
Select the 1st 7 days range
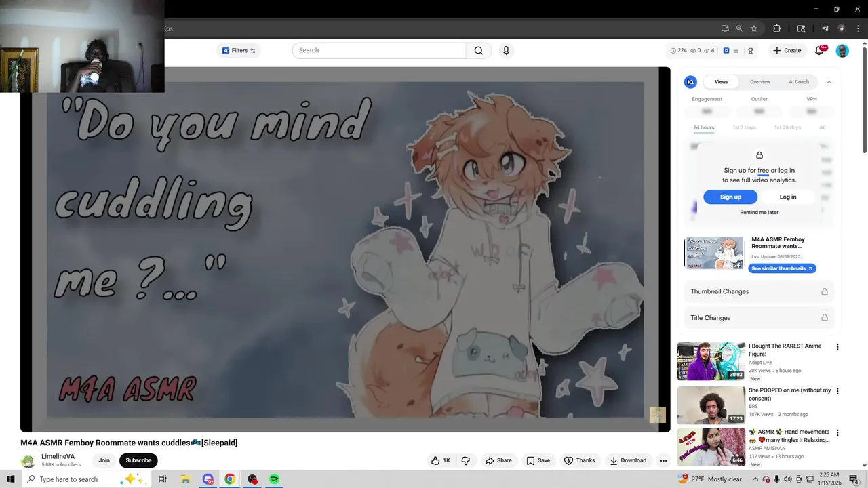744,127
